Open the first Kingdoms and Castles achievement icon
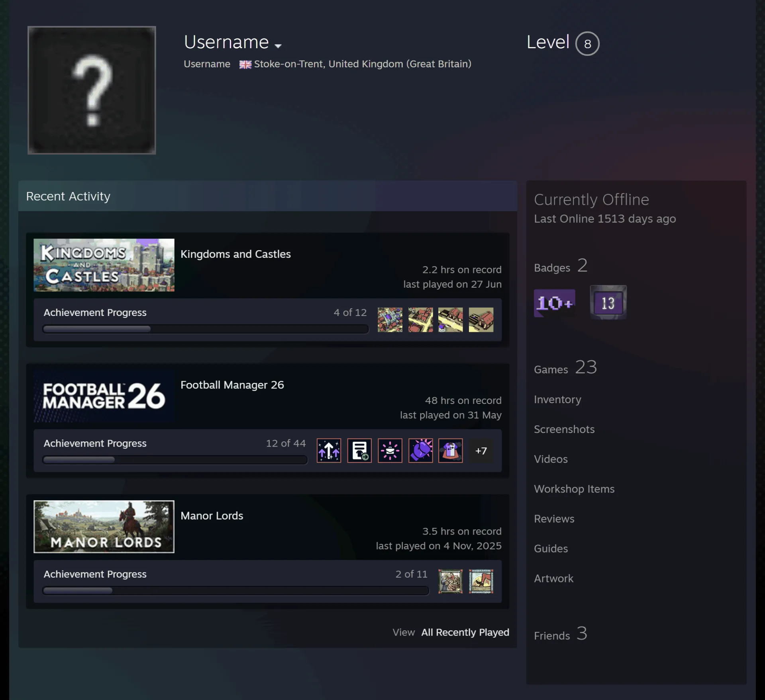The width and height of the screenshot is (765, 700). tap(390, 320)
